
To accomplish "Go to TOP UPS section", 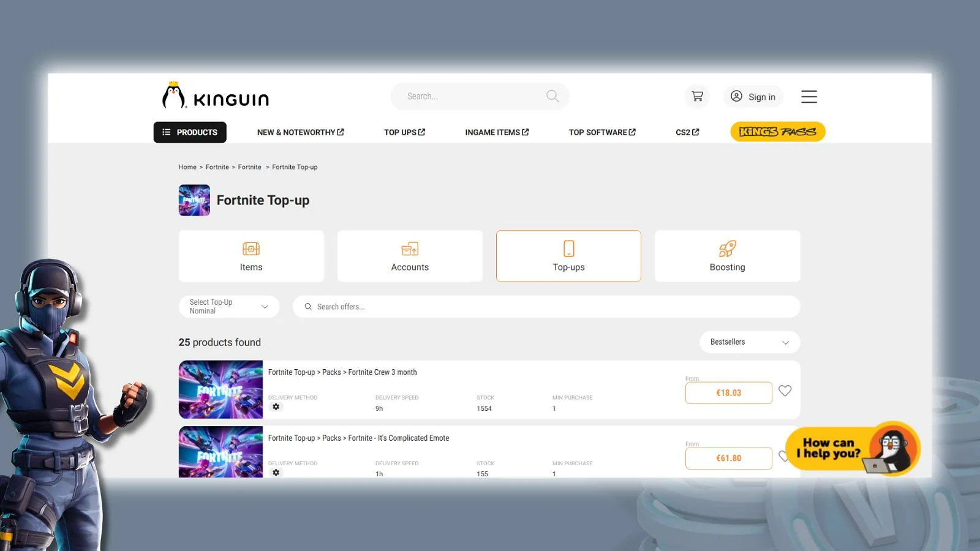I will 404,132.
